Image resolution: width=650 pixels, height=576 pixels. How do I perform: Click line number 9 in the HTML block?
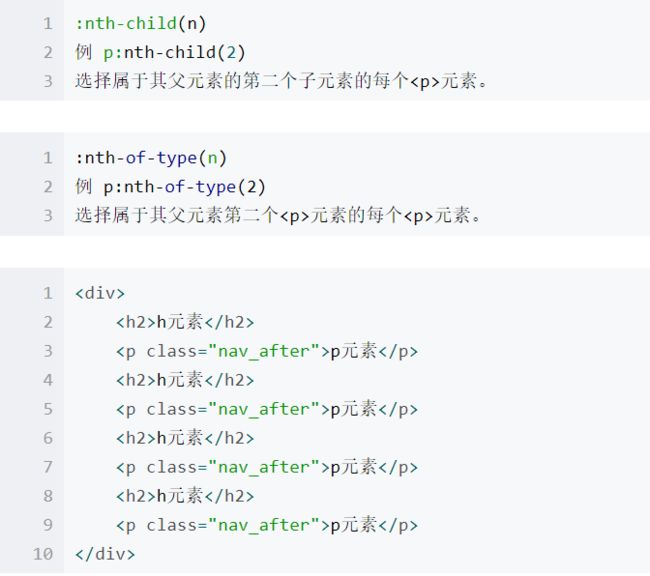tap(48, 525)
